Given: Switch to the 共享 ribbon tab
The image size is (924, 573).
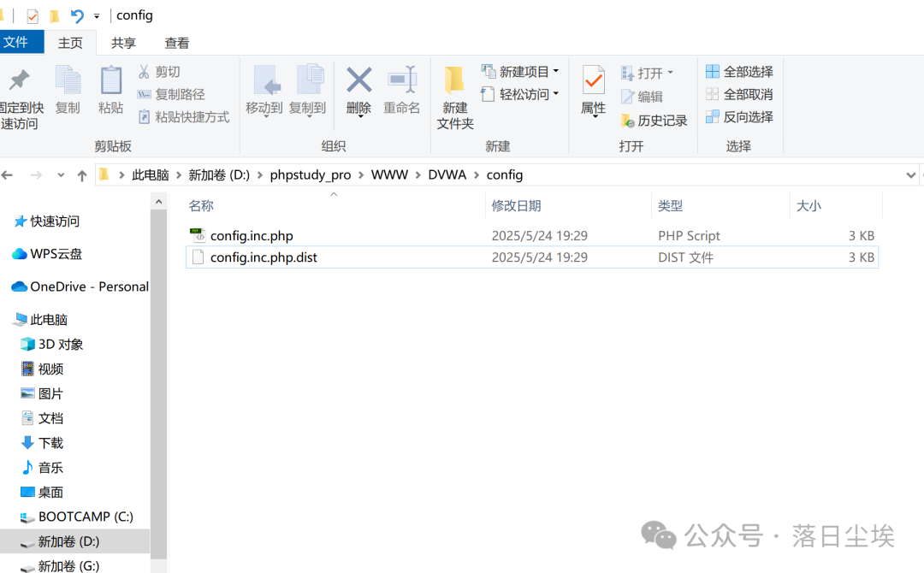Looking at the screenshot, I should pyautogui.click(x=123, y=43).
